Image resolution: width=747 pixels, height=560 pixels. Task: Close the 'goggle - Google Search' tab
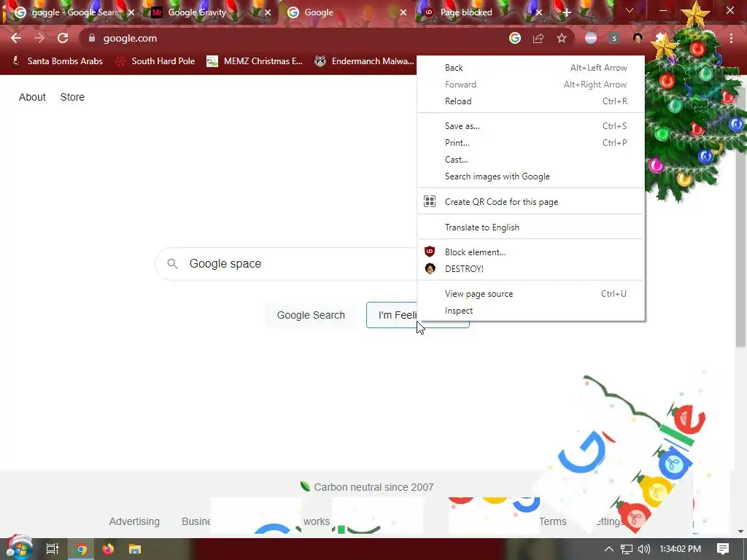(131, 12)
